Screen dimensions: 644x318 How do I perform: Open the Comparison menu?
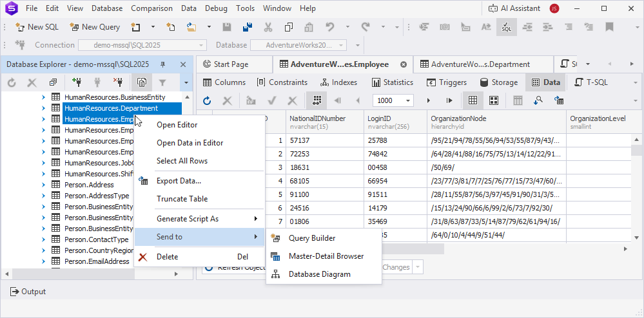[152, 8]
